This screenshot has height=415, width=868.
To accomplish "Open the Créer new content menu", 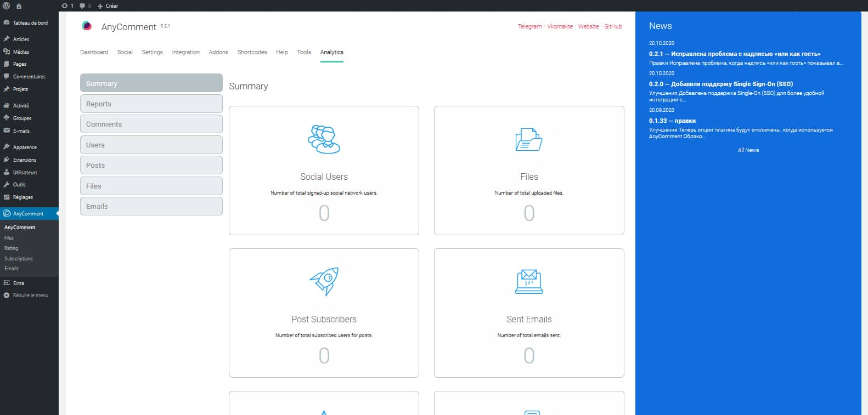I will [108, 5].
